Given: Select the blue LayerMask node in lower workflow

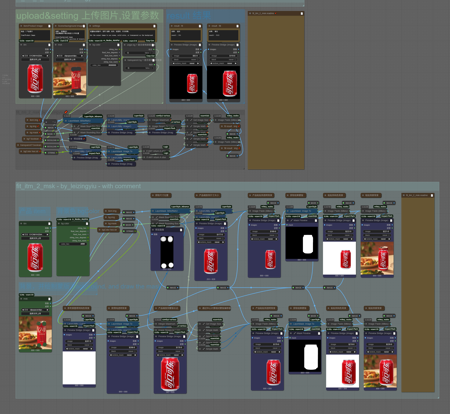Looking at the screenshot, I should coord(171,211).
